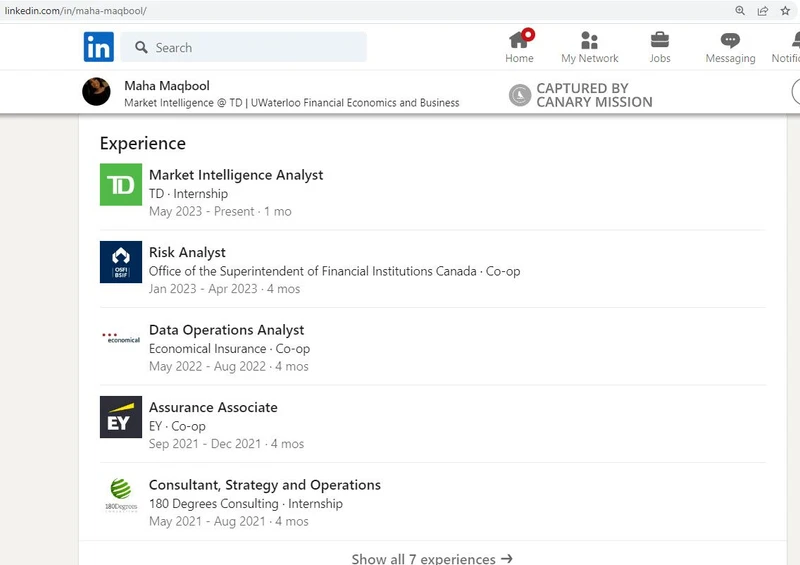
Task: Bookmark the page with star icon
Action: pyautogui.click(x=785, y=10)
